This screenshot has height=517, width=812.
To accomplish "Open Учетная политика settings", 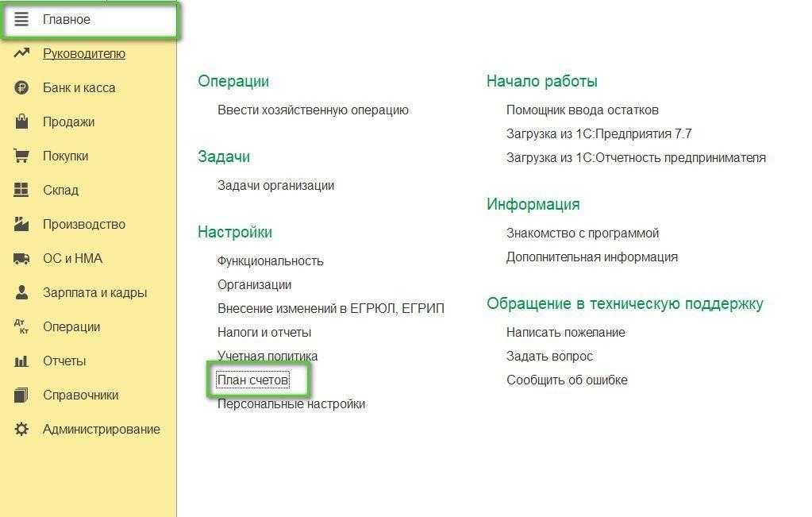I will pyautogui.click(x=267, y=356).
